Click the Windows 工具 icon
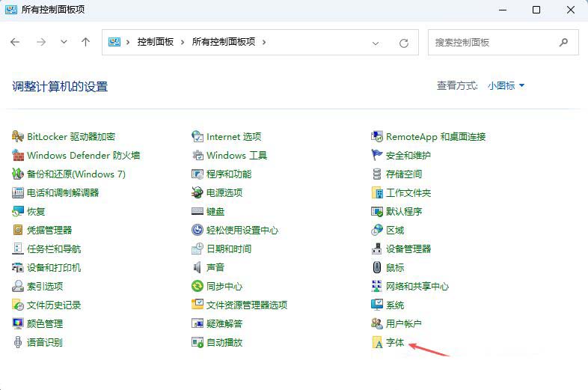 click(197, 156)
